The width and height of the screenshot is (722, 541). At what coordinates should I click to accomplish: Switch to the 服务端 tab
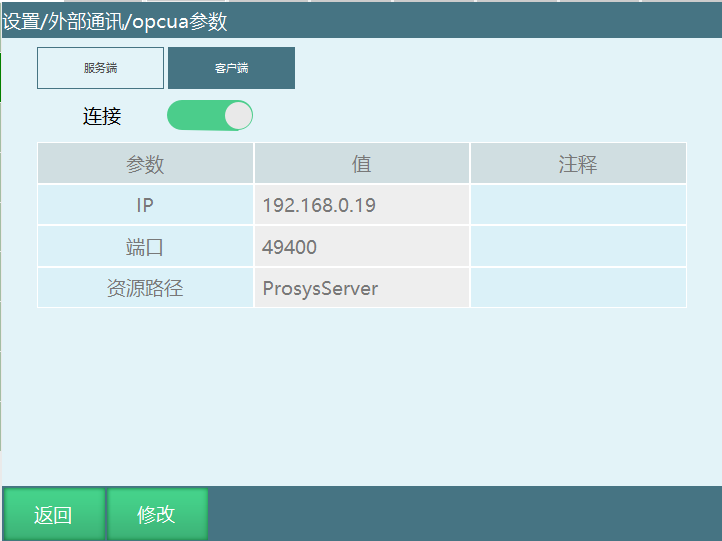pyautogui.click(x=100, y=68)
